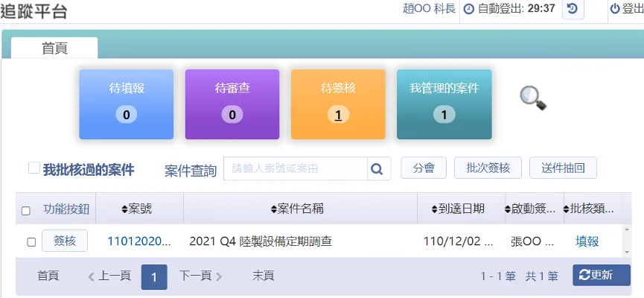Sort the list by 案號 column
Viewport: 644px width, 298px height.
(x=137, y=209)
